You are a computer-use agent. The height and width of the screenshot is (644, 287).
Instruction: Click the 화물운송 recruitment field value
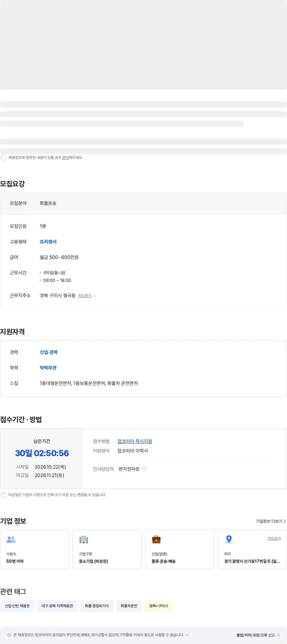tap(48, 203)
